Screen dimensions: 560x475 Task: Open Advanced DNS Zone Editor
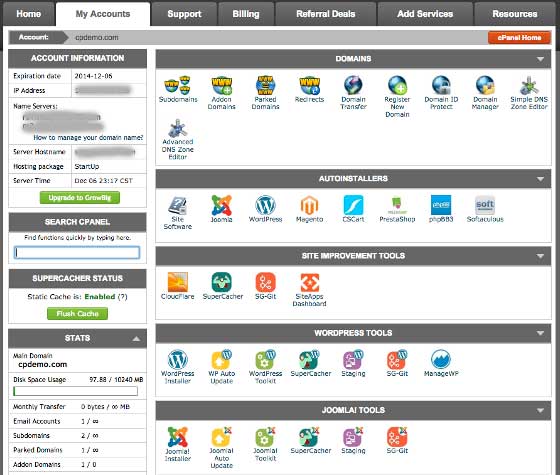178,139
